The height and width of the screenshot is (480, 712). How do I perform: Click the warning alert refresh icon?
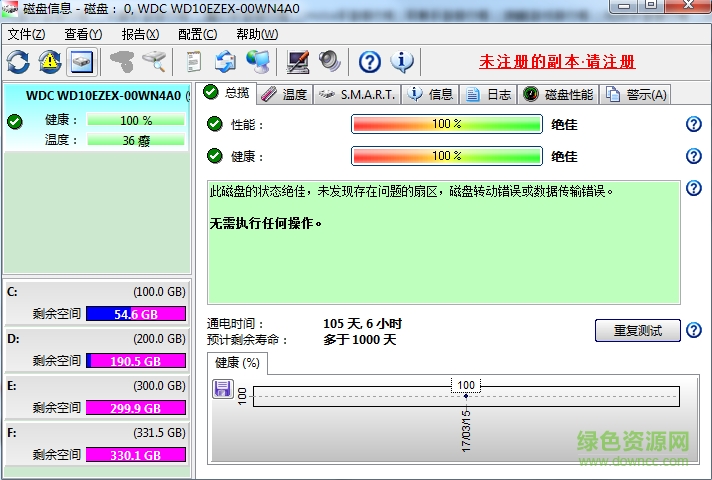coord(50,62)
